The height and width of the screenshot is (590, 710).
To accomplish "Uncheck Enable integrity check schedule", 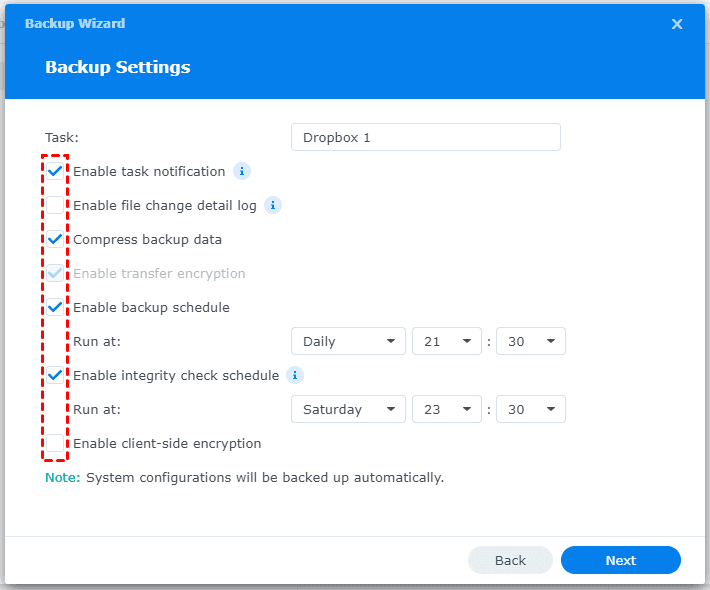I will (55, 375).
